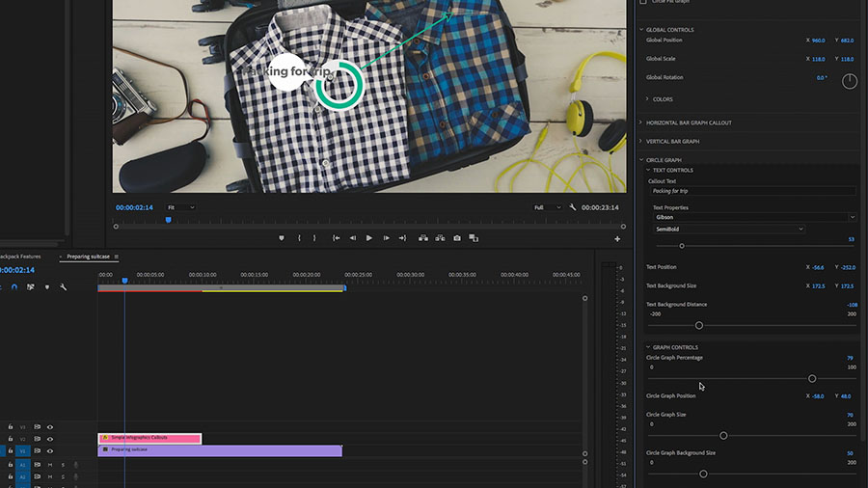The width and height of the screenshot is (868, 488).
Task: Click the Export Frame camera icon
Action: tap(456, 238)
